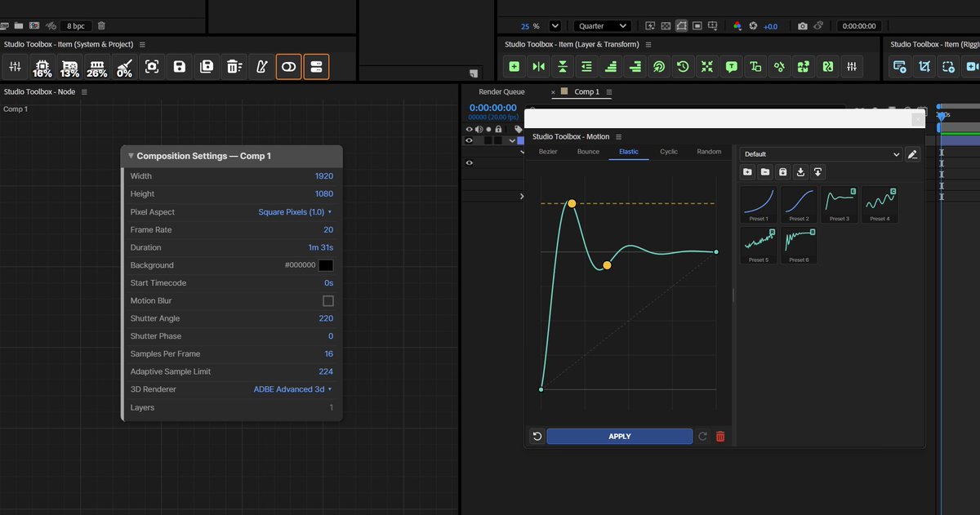
Task: Toggle transparency grid in viewer bar
Action: (x=665, y=26)
